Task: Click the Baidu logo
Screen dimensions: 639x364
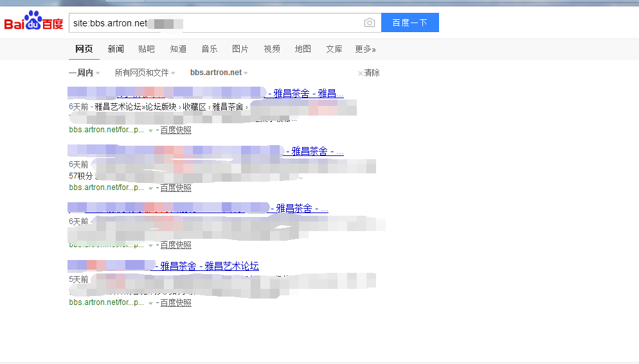Action: click(33, 21)
